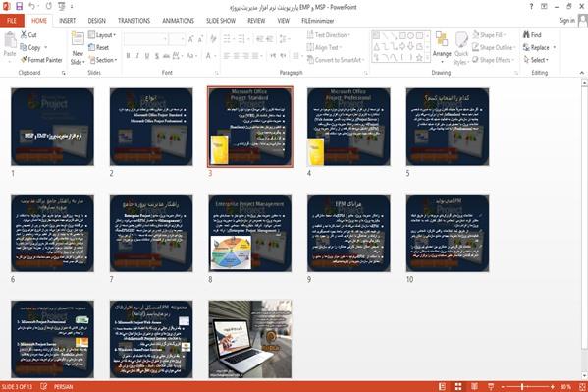Screen dimensions: 588x392
Task: Open the Text Direction dropdown
Action: [329, 35]
